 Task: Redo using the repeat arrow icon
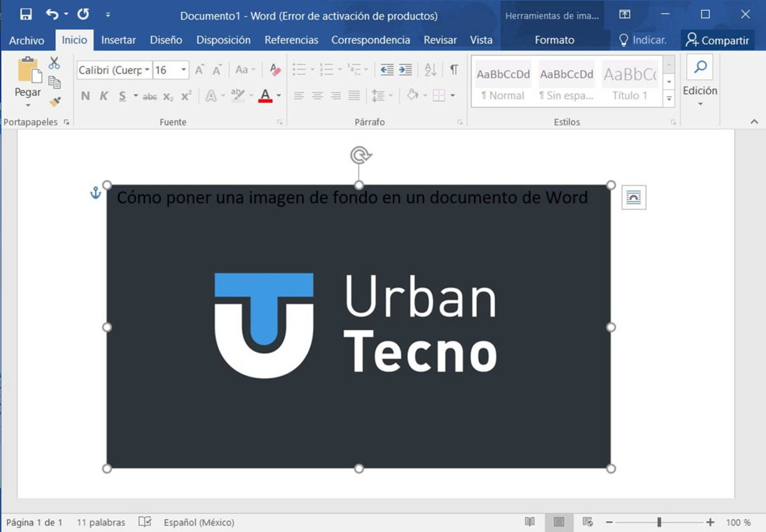83,14
